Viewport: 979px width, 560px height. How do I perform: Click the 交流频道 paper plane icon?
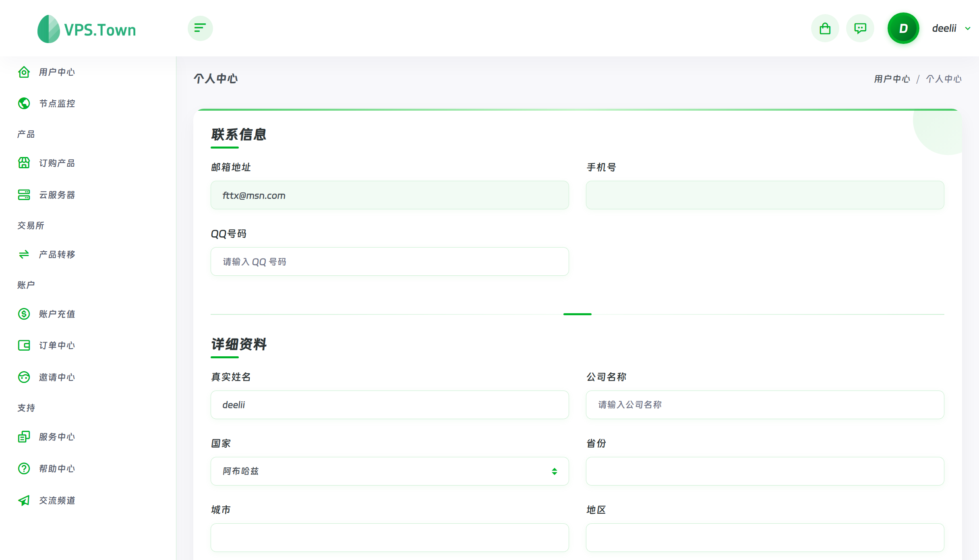pyautogui.click(x=24, y=500)
